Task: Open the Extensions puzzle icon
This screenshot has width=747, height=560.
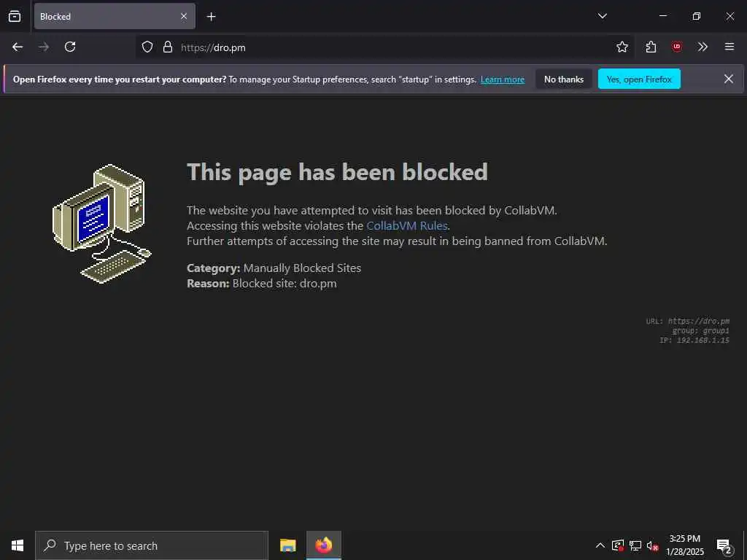Action: [651, 47]
